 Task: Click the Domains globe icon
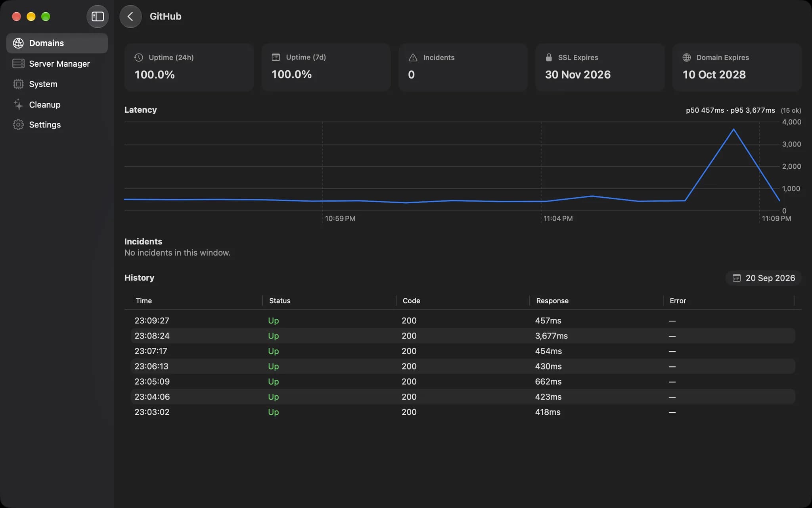pyautogui.click(x=18, y=43)
